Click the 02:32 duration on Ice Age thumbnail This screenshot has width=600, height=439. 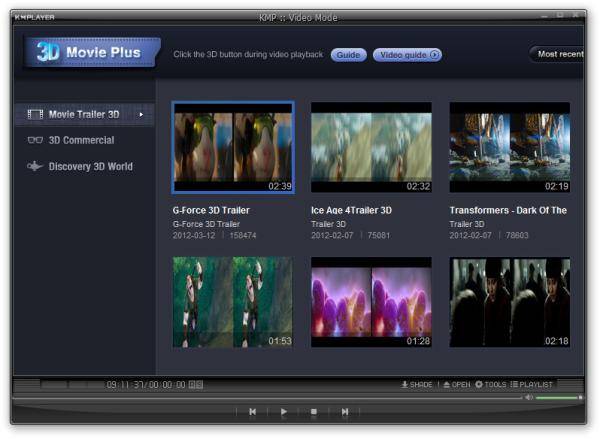[418, 186]
